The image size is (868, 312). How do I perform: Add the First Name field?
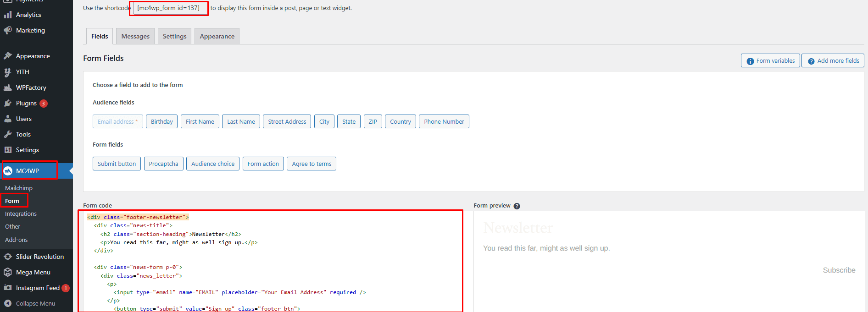tap(200, 121)
